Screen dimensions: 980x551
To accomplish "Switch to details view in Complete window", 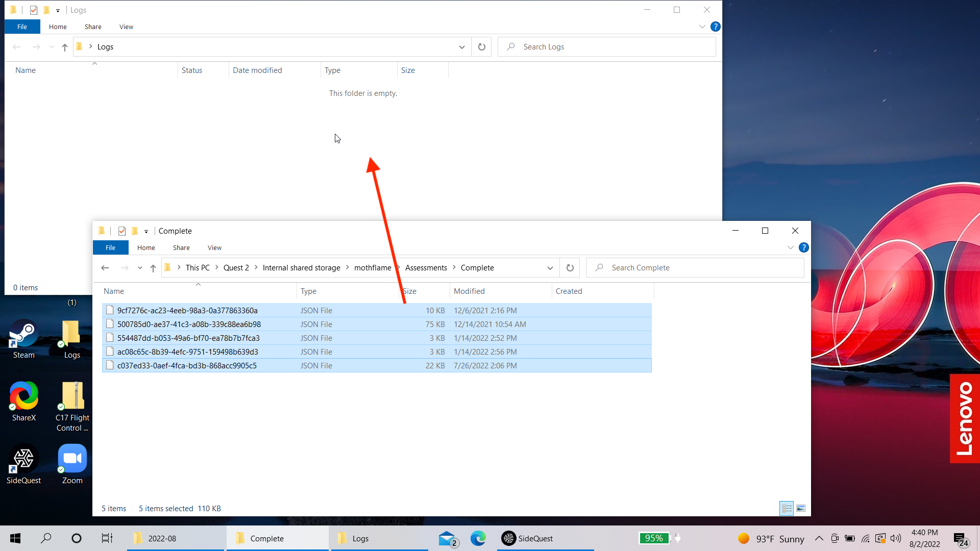I will coord(787,508).
